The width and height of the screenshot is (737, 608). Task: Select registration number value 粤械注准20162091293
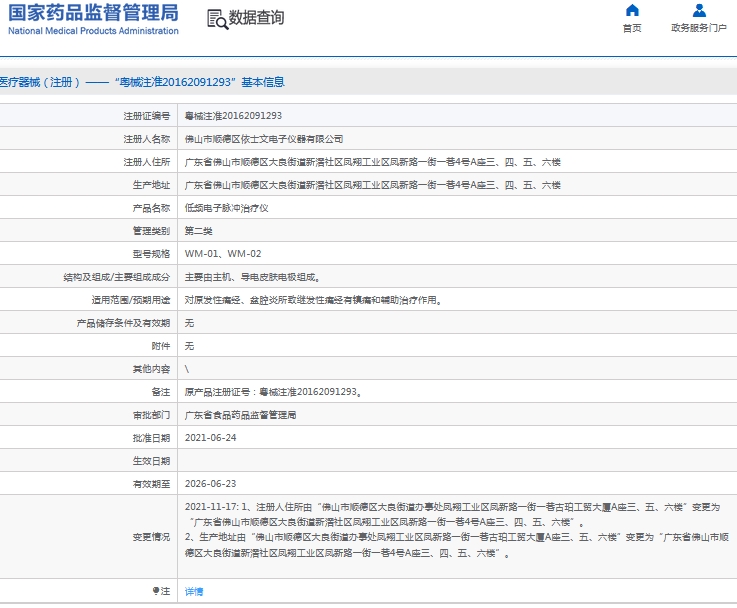(233, 116)
